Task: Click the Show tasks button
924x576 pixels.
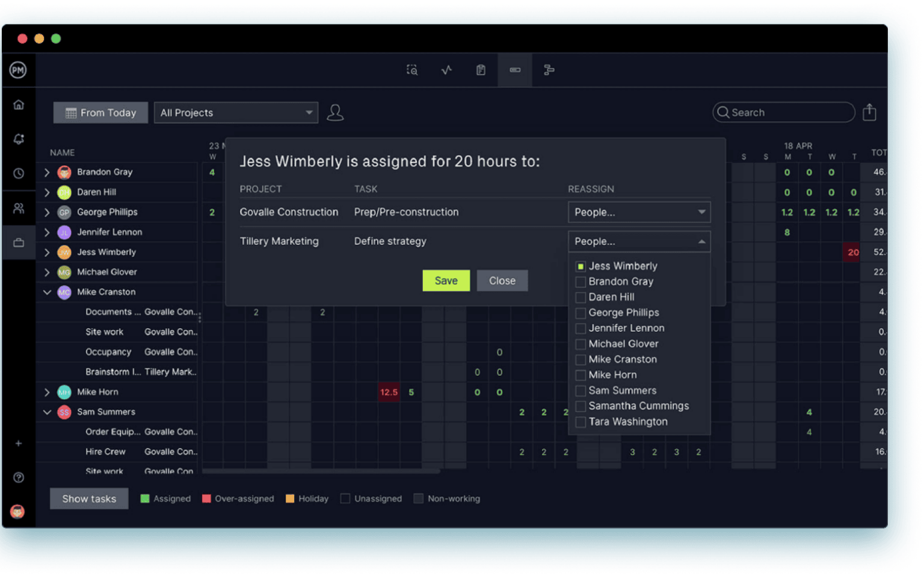Action: coord(88,498)
